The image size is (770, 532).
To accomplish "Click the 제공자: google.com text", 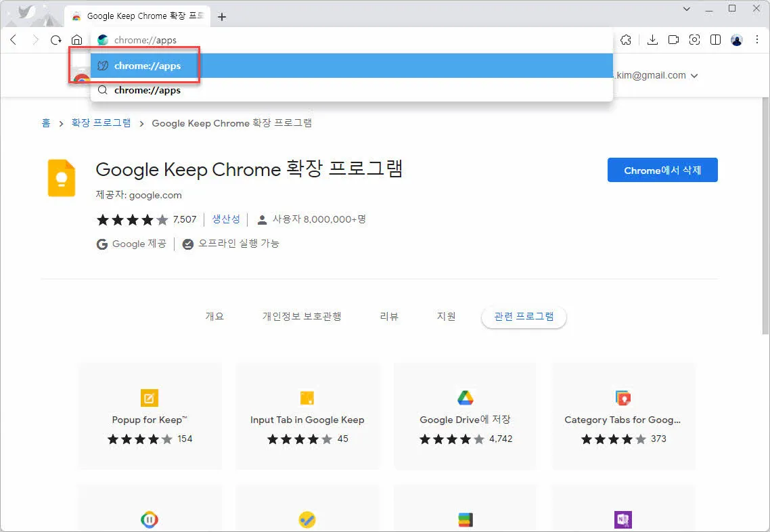I will click(x=139, y=195).
